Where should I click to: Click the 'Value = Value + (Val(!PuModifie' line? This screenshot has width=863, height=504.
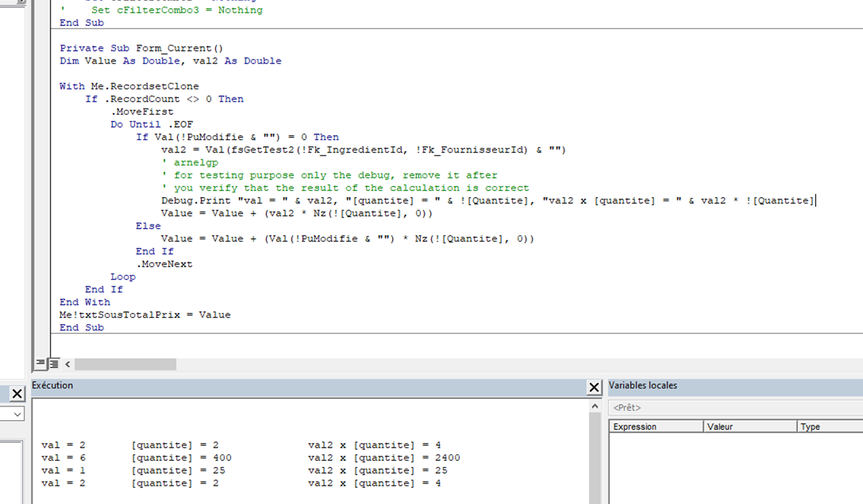coord(347,238)
